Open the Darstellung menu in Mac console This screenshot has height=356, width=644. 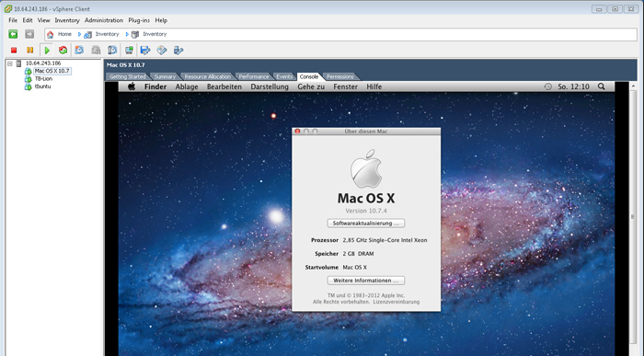coord(270,86)
